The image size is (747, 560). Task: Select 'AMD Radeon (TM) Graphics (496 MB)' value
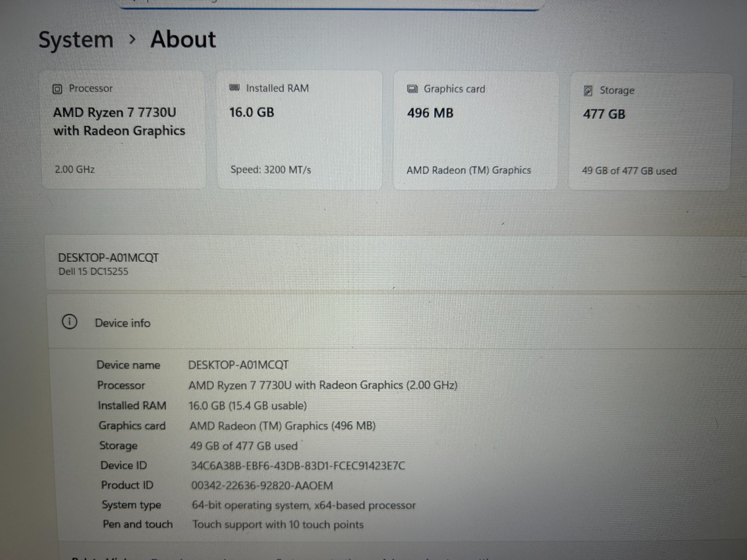pos(282,426)
